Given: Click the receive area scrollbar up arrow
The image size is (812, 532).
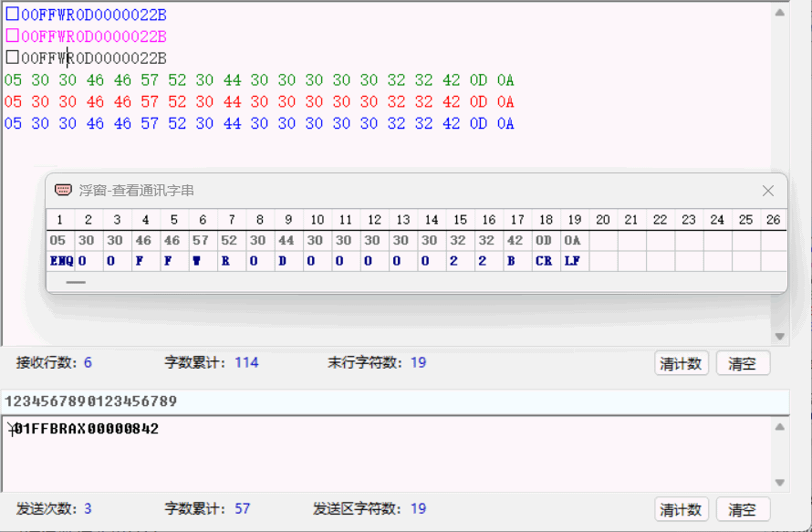Looking at the screenshot, I should pos(779,13).
